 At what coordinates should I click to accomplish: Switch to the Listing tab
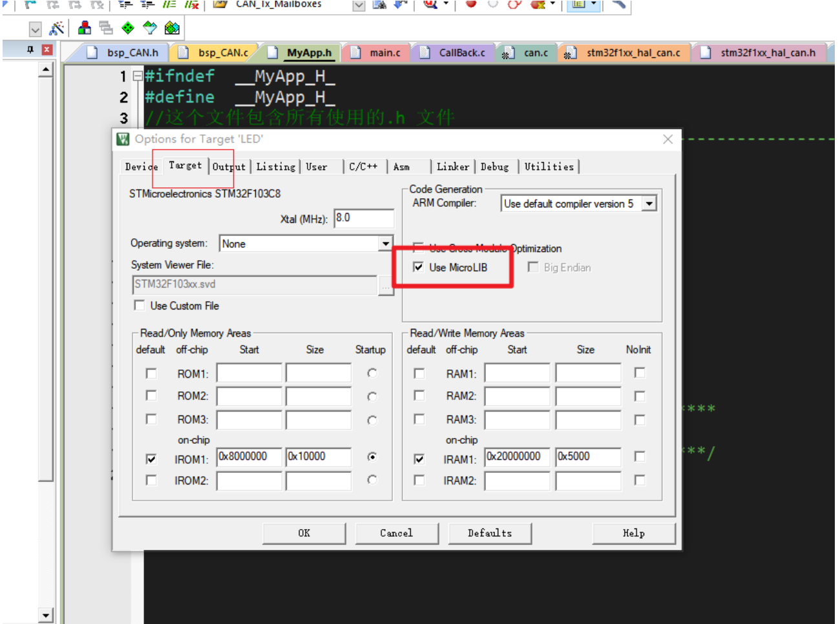click(275, 167)
